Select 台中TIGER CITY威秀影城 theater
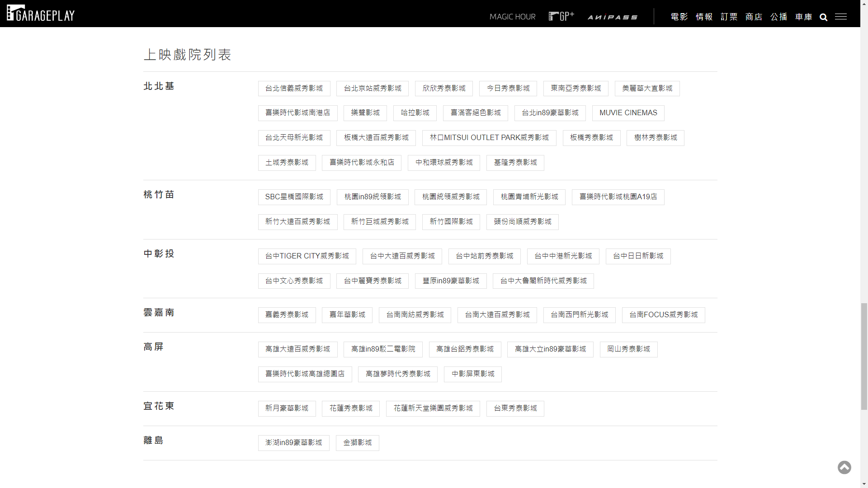The image size is (868, 488). (307, 256)
